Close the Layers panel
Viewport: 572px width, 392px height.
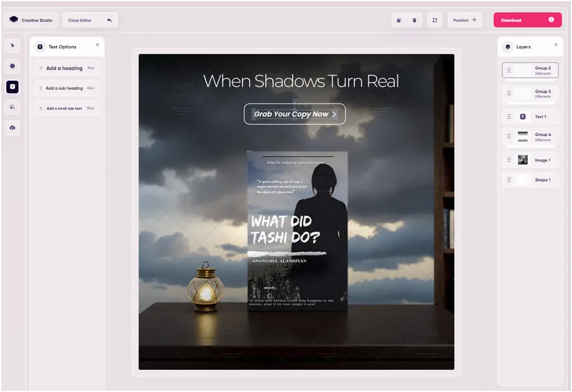554,44
